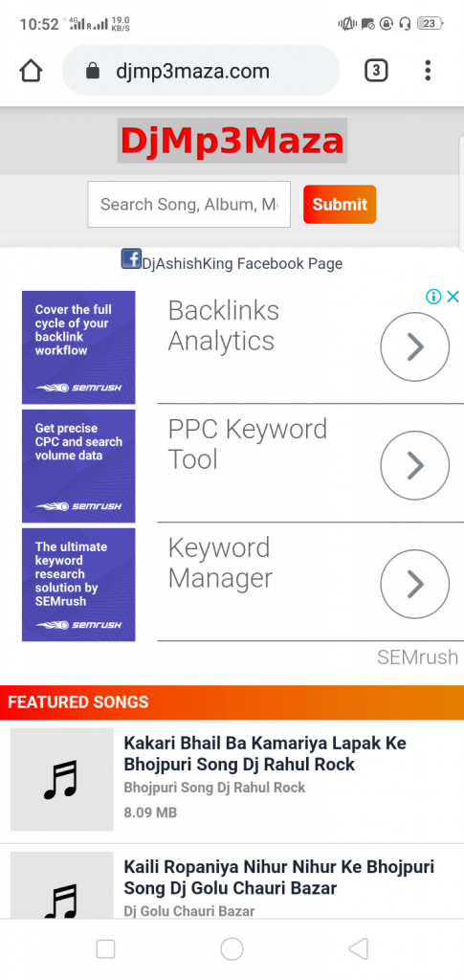Click the ad info icon

tap(433, 297)
